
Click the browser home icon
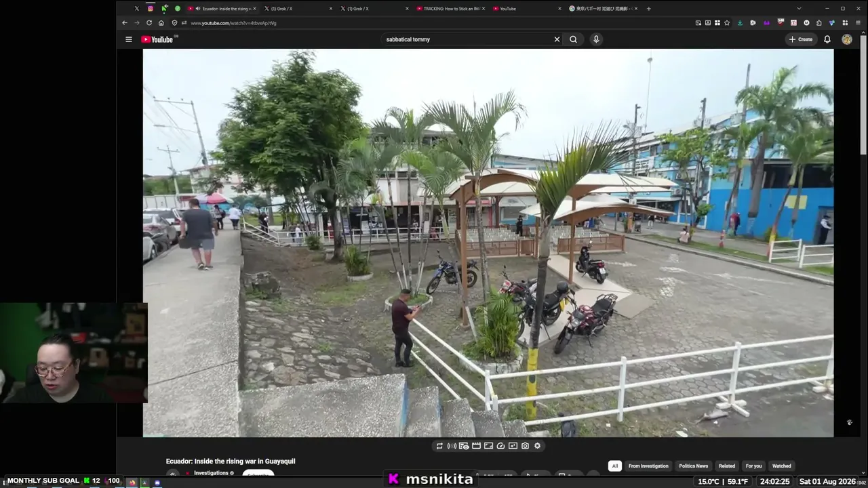point(161,23)
